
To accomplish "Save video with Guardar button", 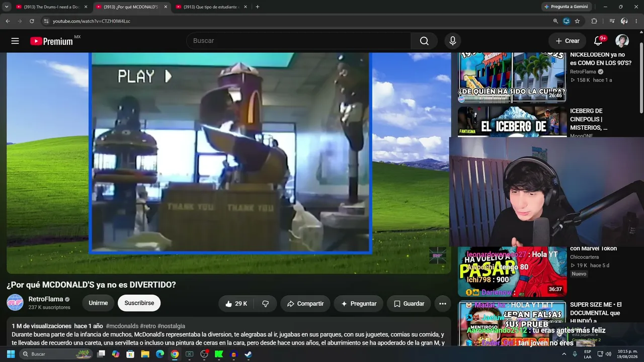I will pos(409,304).
